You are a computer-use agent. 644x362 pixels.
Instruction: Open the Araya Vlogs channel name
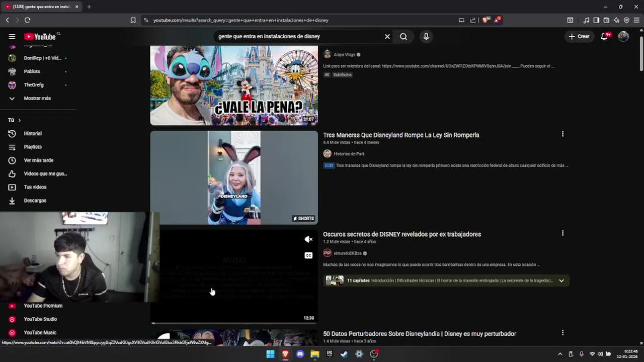(344, 54)
